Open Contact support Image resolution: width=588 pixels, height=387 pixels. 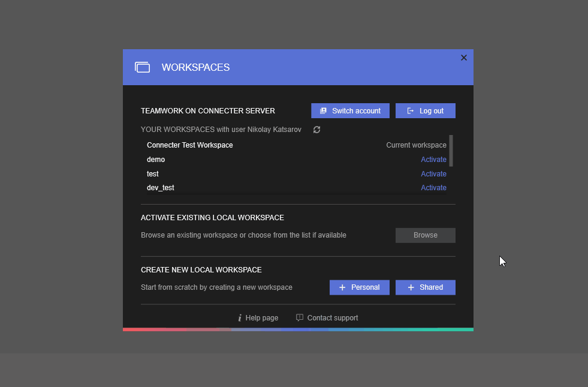point(332,317)
